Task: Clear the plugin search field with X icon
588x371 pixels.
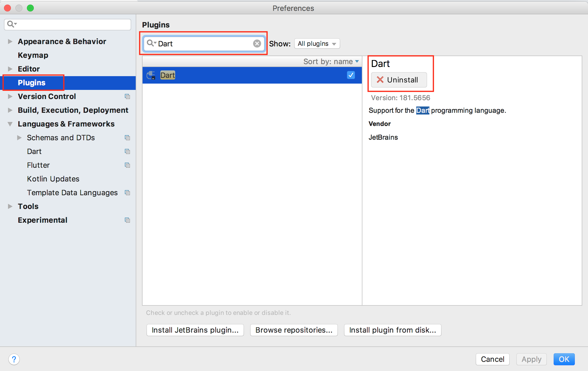Action: (257, 44)
